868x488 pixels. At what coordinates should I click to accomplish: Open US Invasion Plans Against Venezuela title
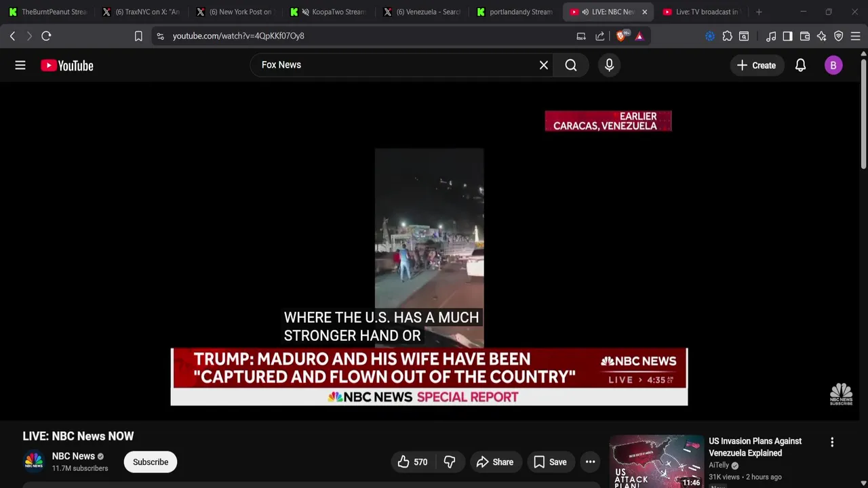(x=755, y=447)
